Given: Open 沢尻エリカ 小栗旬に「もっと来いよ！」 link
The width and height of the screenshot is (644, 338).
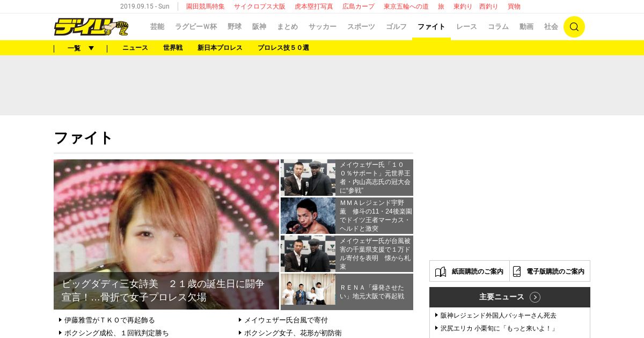Looking at the screenshot, I should (x=499, y=328).
